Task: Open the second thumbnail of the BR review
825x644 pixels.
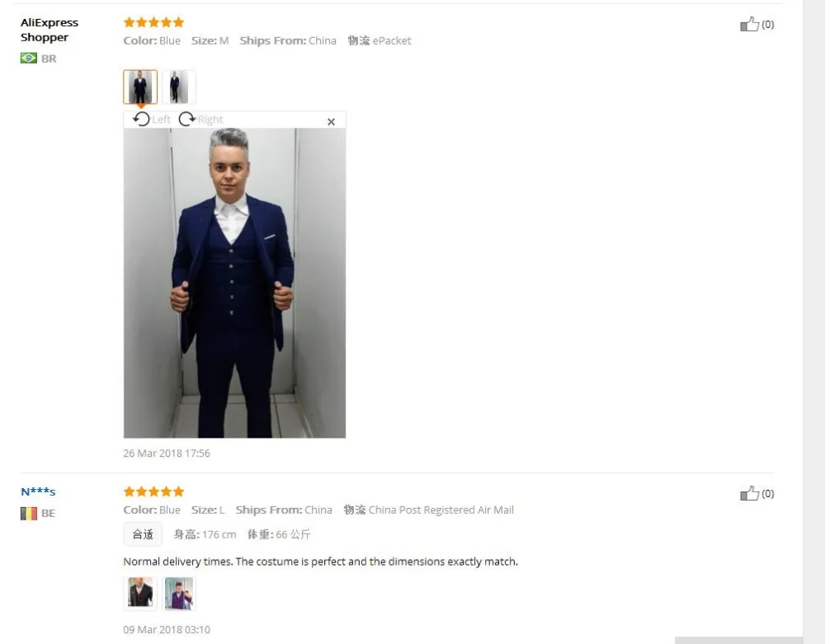Action: [179, 87]
